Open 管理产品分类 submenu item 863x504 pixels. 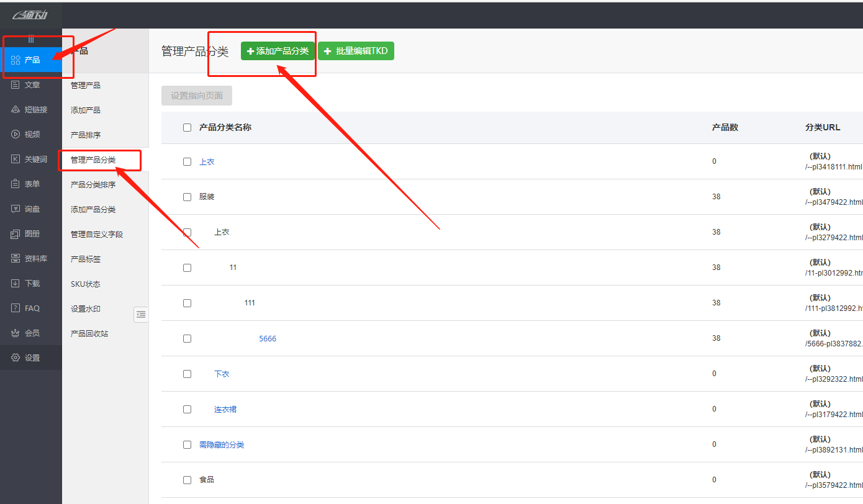coord(93,160)
